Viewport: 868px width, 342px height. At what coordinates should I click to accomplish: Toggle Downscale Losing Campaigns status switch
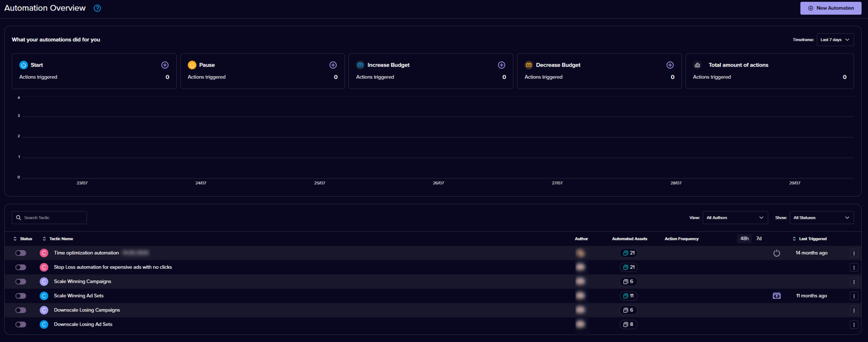coord(21,310)
